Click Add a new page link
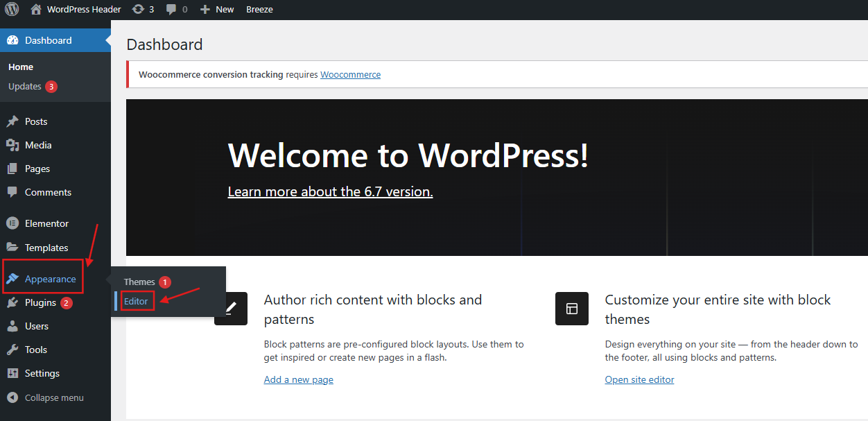Image resolution: width=868 pixels, height=421 pixels. click(x=298, y=379)
